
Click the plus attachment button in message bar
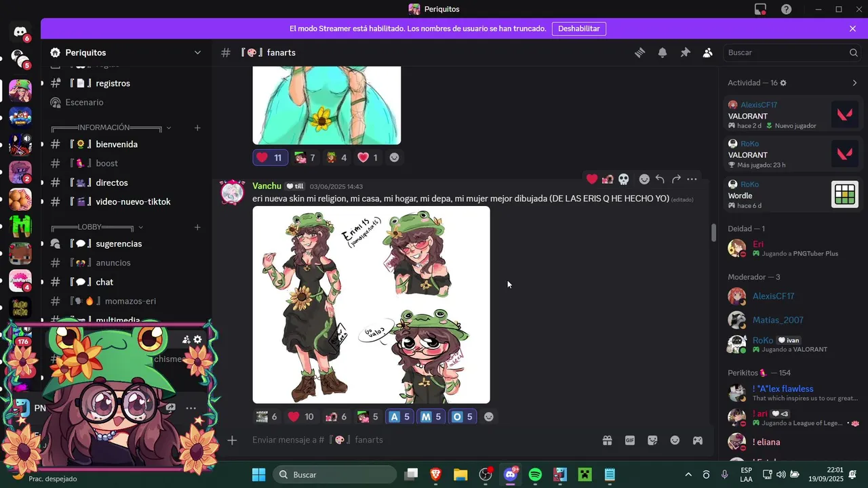(232, 440)
